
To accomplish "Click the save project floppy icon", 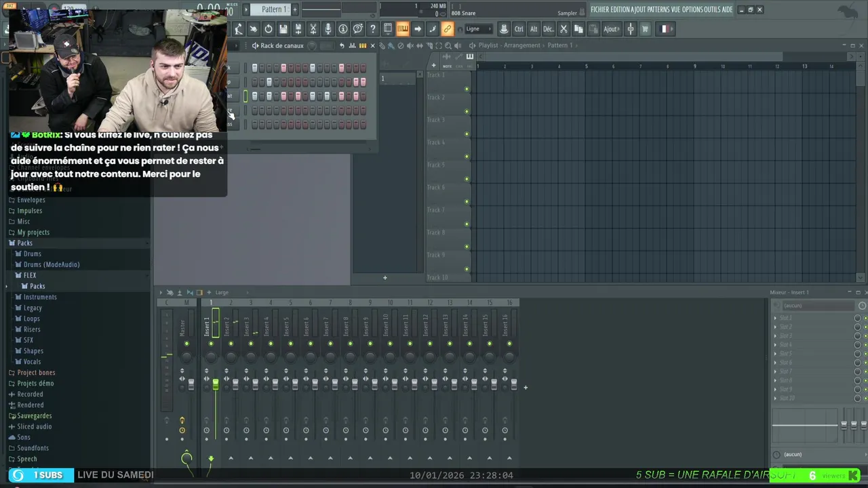I will pyautogui.click(x=283, y=28).
